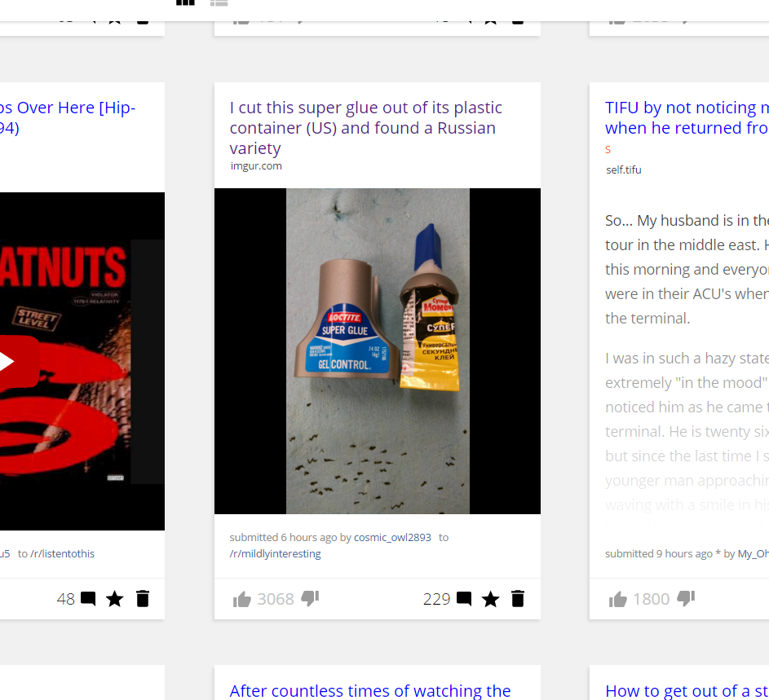Open the My_Oh user link on TIFU post

pos(754,553)
